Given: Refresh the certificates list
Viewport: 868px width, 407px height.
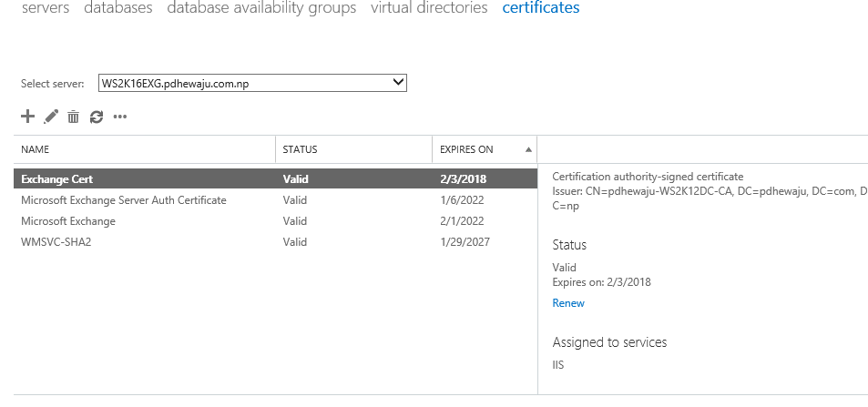Looking at the screenshot, I should pyautogui.click(x=97, y=117).
